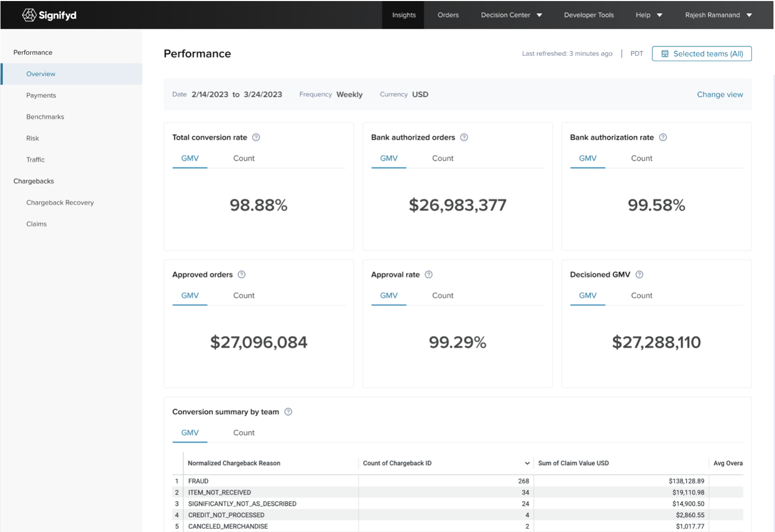Switch Approval rate card to Count
775x532 pixels.
443,296
